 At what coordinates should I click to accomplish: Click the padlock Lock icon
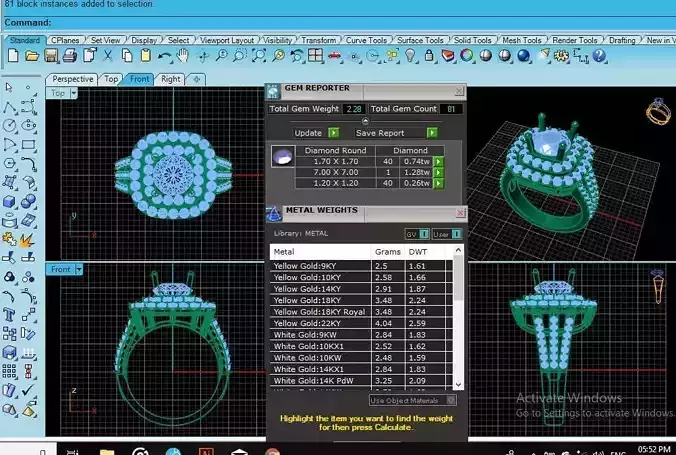(429, 56)
